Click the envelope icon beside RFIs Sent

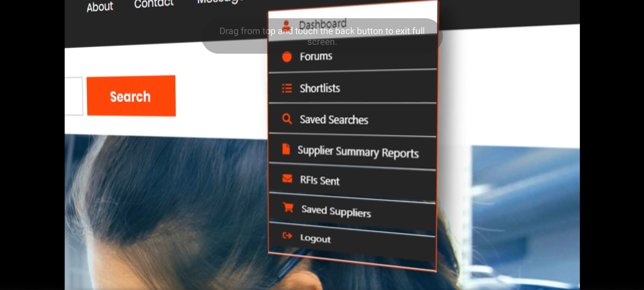(287, 179)
